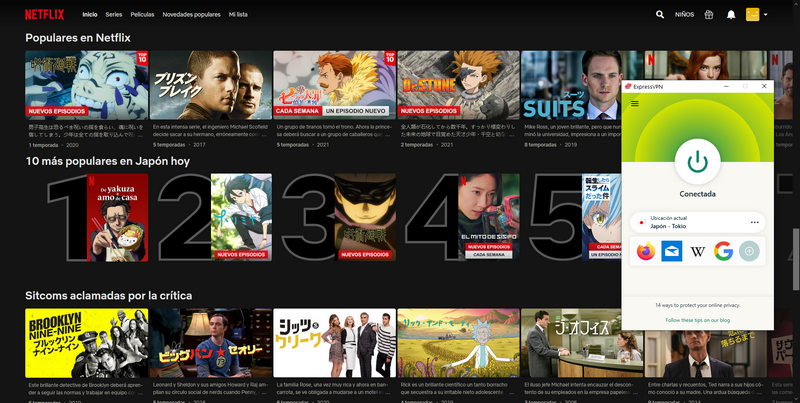Open the Seven Deadly Sins thumbnail
The width and height of the screenshot is (800, 403).
tap(335, 85)
